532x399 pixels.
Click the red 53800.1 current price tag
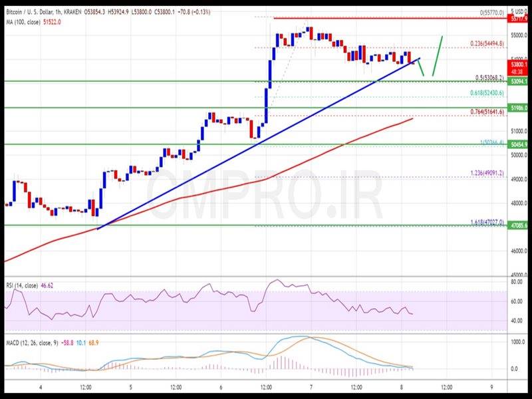point(519,64)
